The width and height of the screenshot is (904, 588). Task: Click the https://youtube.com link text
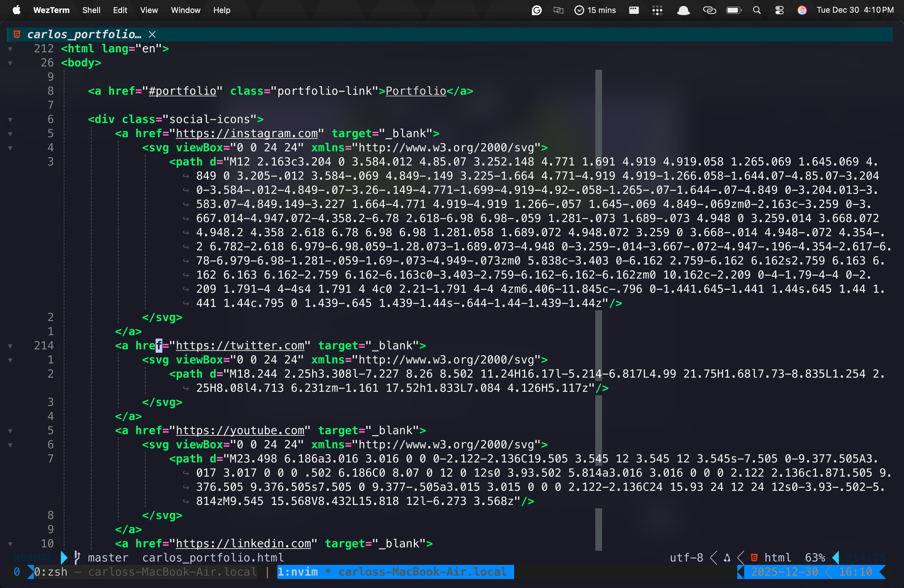tap(240, 430)
